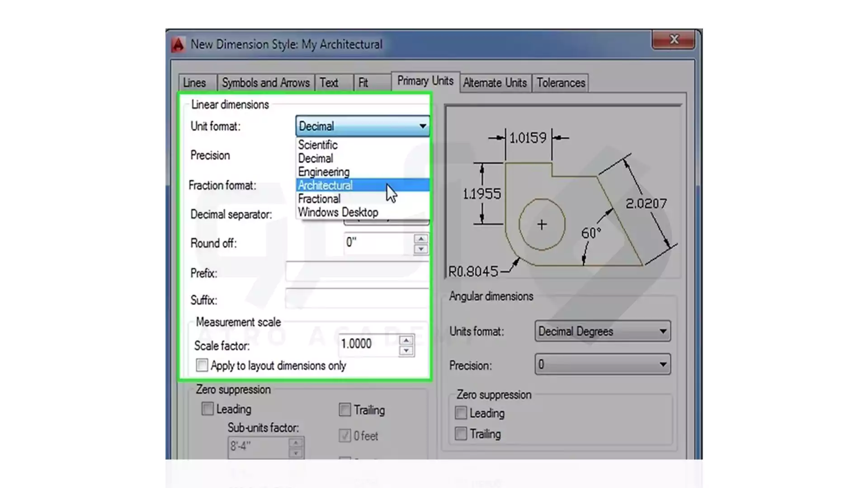868x488 pixels.
Task: Increase Scale factor with up arrow
Action: tap(406, 340)
